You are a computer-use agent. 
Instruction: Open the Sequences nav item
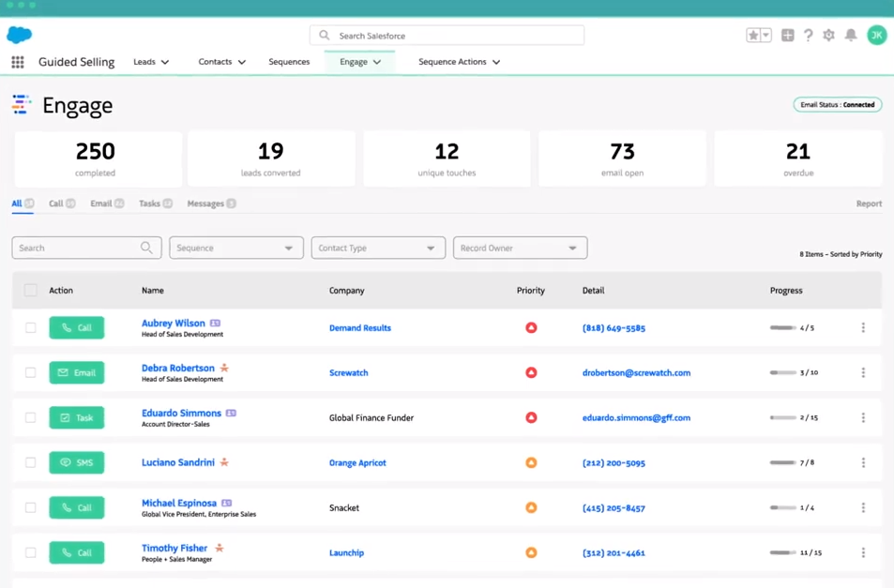(x=289, y=62)
